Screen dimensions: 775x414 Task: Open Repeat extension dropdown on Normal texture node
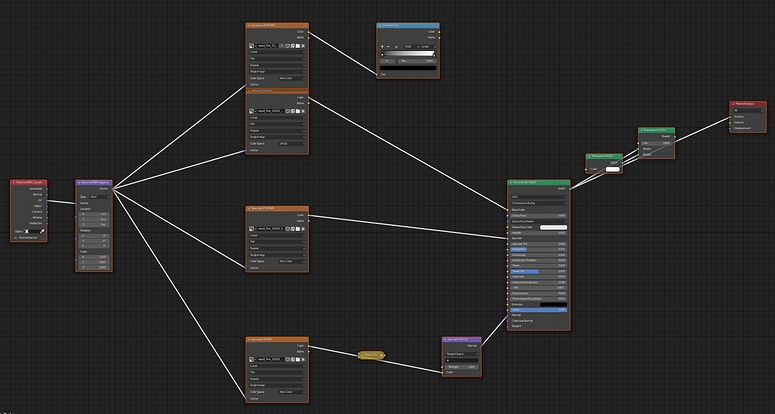click(x=277, y=379)
